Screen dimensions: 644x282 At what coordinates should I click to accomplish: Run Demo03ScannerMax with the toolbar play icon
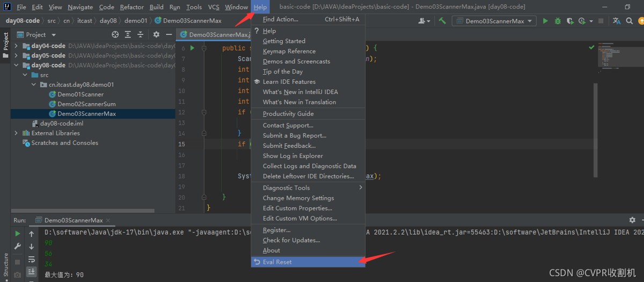[545, 21]
